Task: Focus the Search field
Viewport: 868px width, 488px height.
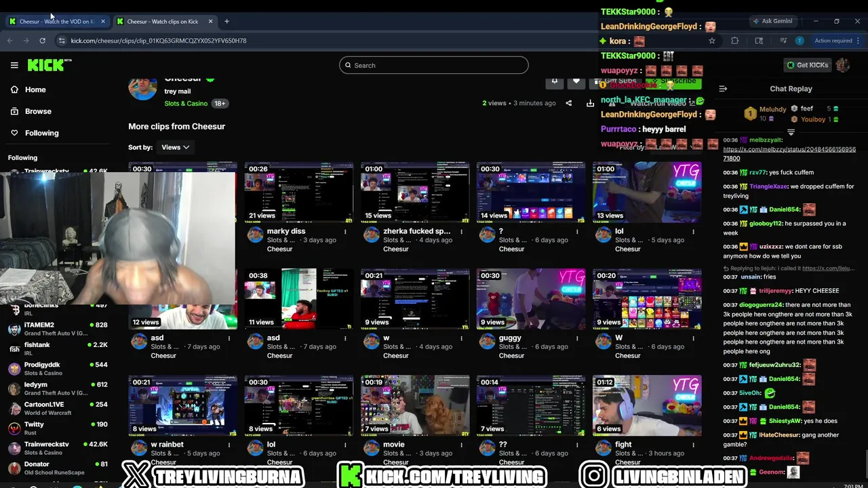Action: [x=434, y=65]
